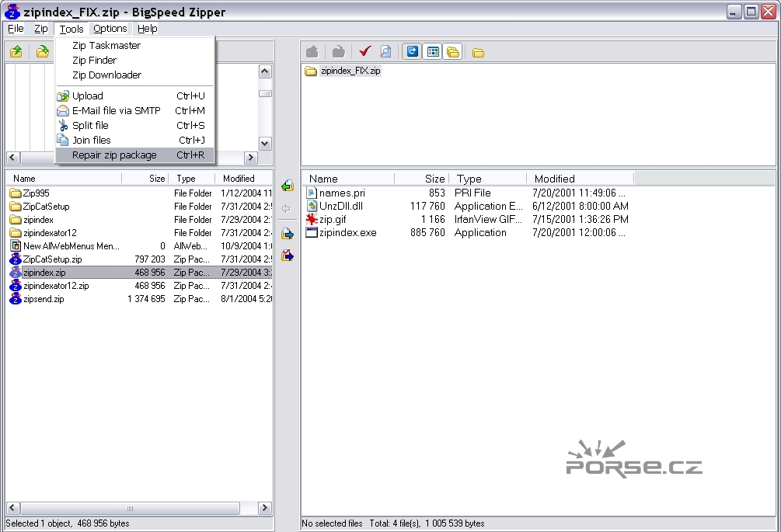
Task: Close the open Tools menu
Action: [71, 29]
